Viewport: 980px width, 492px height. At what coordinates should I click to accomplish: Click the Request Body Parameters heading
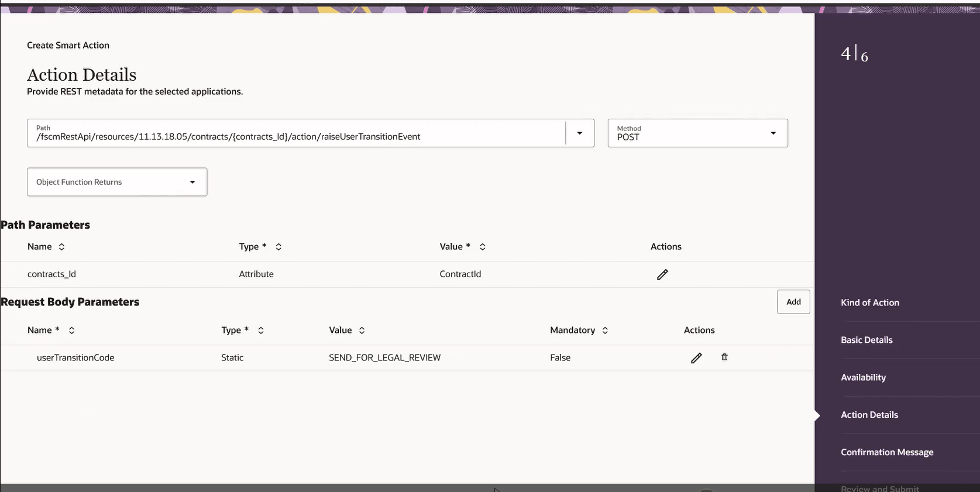(x=70, y=302)
